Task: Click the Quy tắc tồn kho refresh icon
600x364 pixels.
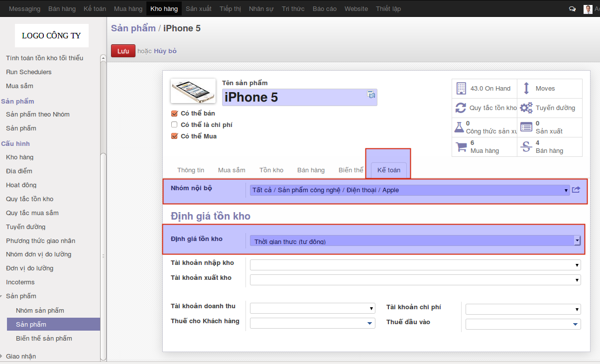Action: 461,108
